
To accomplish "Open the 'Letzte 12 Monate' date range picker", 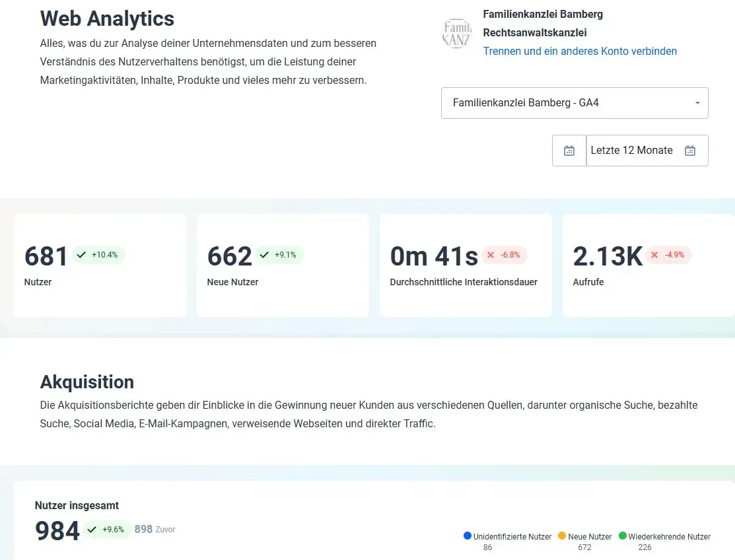I will click(631, 151).
